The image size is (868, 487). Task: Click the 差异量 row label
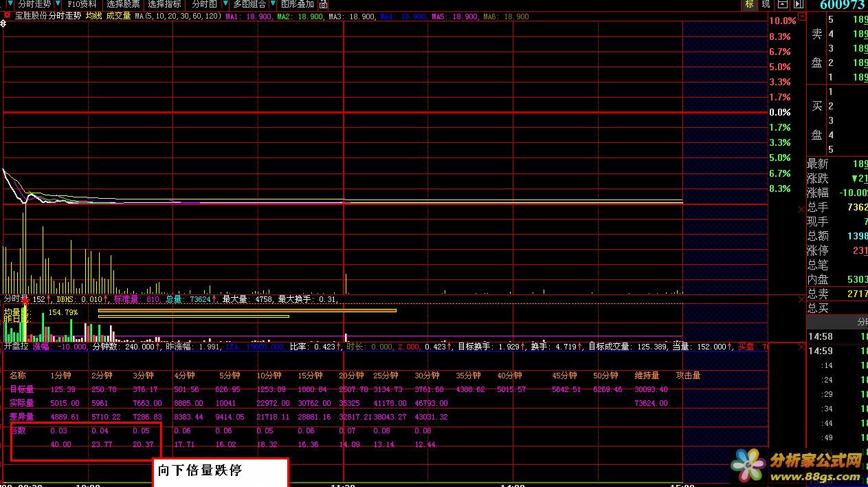pyautogui.click(x=21, y=417)
